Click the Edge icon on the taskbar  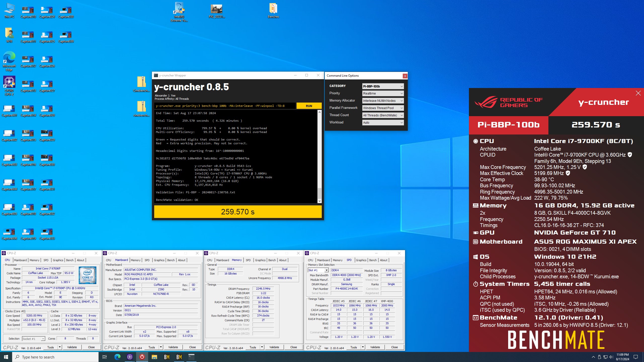click(x=117, y=357)
